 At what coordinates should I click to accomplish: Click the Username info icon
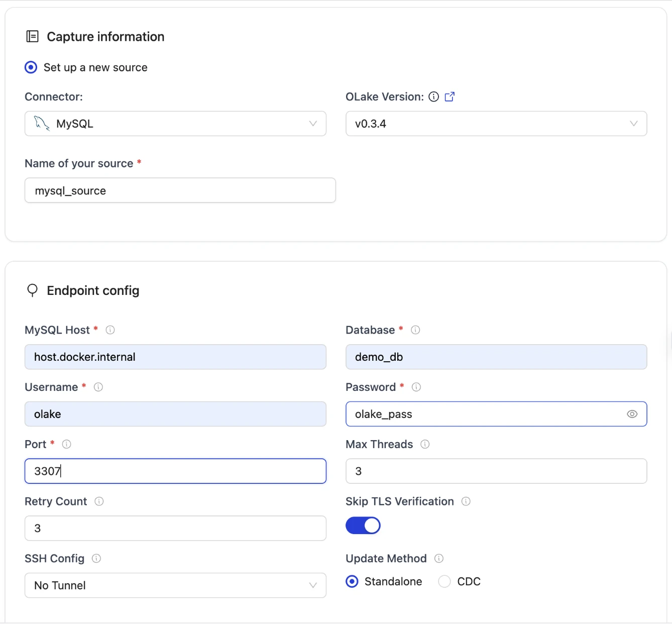[98, 387]
